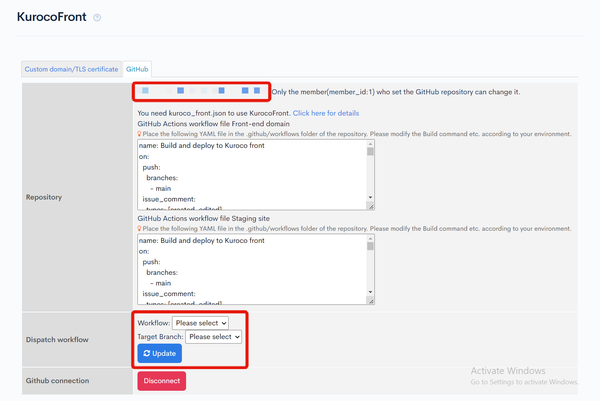Click the refresh icon on Update button
The width and height of the screenshot is (600, 401).
tap(147, 353)
